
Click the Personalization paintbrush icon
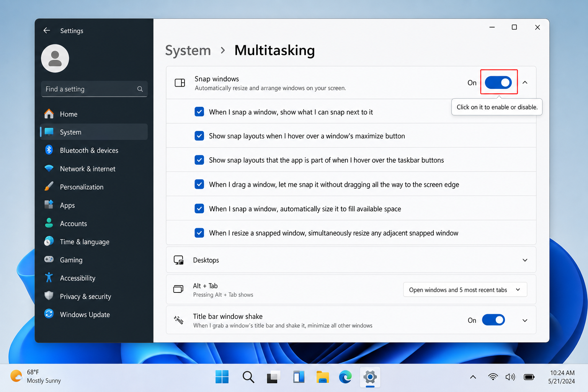pos(49,186)
